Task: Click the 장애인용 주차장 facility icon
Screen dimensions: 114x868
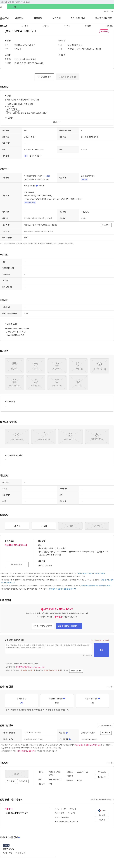Action: 17,437
